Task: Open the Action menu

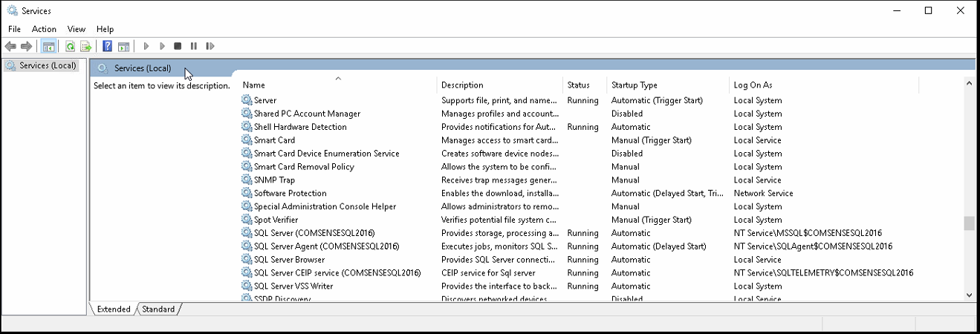Action: (x=44, y=29)
